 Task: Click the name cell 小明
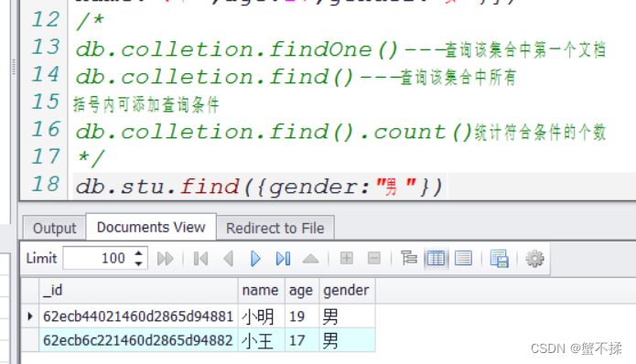[x=261, y=316]
